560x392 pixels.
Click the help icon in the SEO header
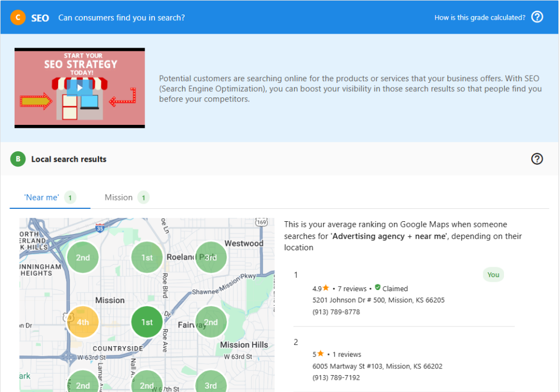click(x=537, y=17)
